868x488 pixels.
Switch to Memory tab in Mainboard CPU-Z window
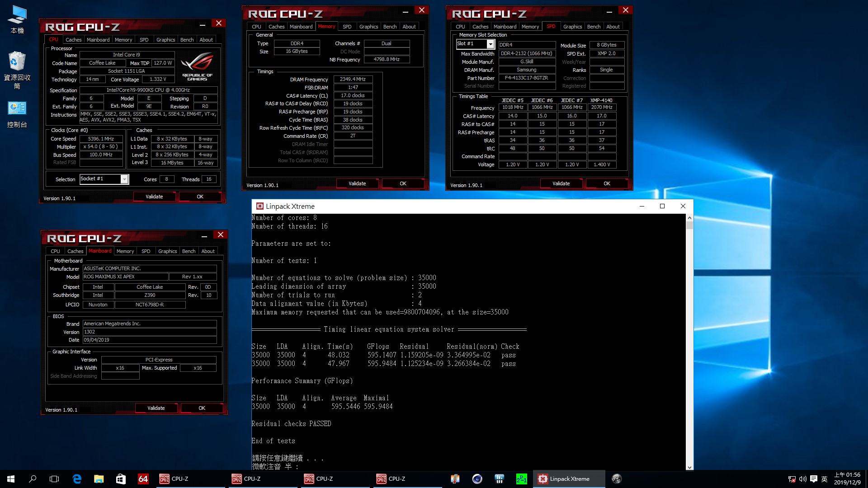click(x=125, y=251)
